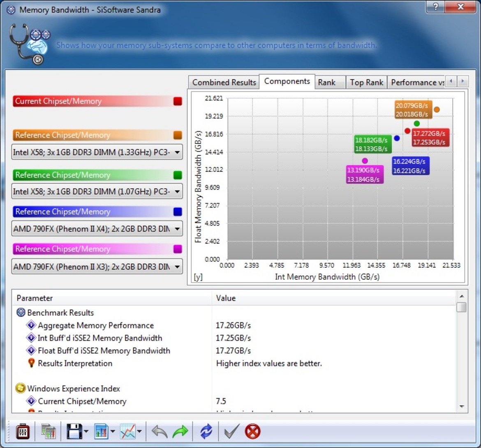This screenshot has height=448, width=481.
Task: Click the green data point on chart
Action: 416,123
